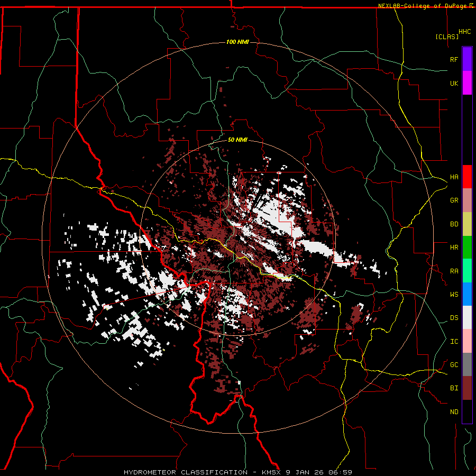Image resolution: width=476 pixels, height=476 pixels.
Task: Click the IC pink legend swatch
Action: (x=467, y=341)
